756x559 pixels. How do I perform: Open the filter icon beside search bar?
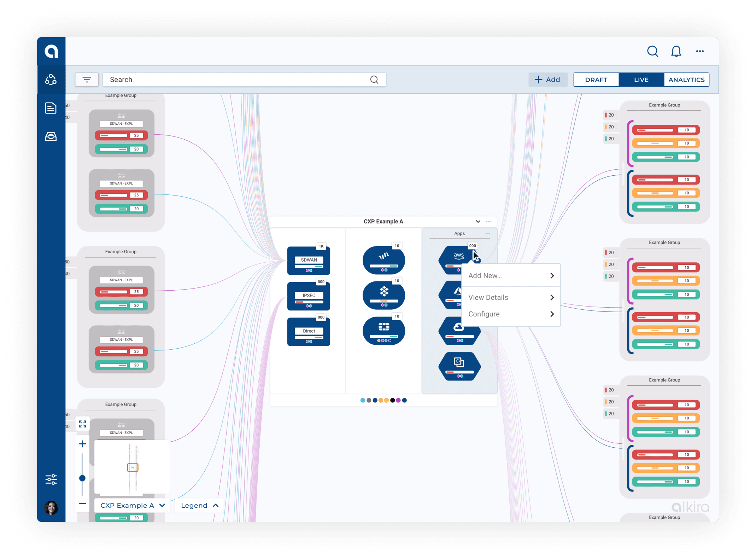coord(87,80)
